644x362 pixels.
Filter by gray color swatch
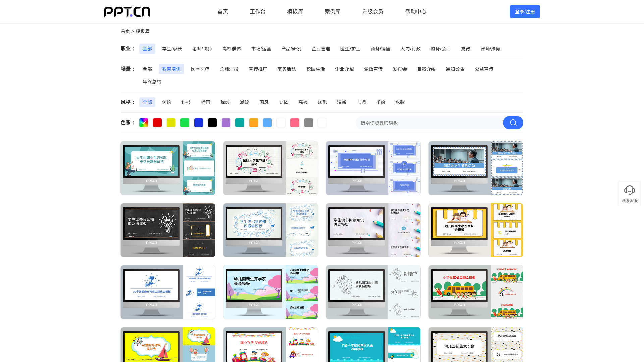[x=309, y=123]
